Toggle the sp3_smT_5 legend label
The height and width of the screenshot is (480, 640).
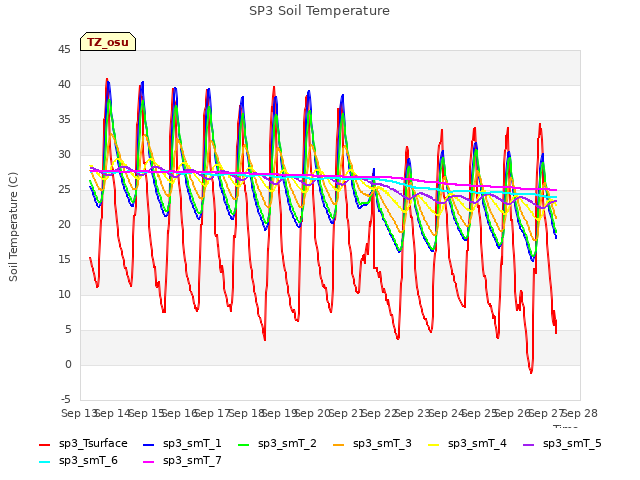point(572,444)
